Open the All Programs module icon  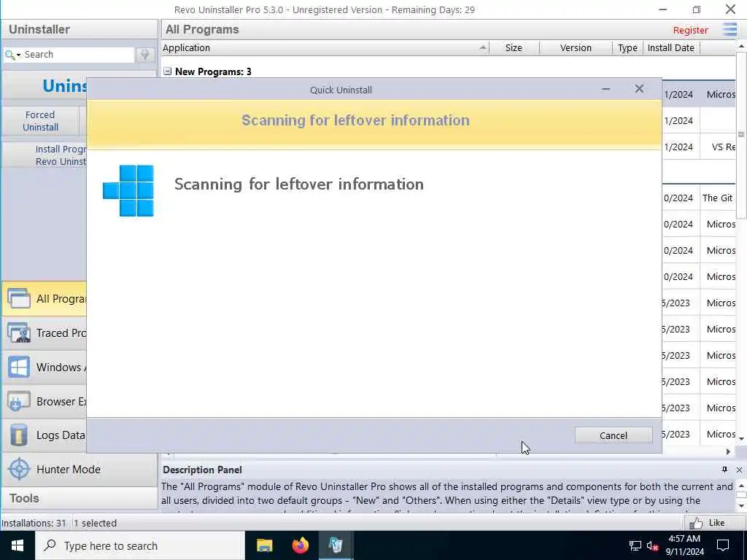(x=18, y=298)
